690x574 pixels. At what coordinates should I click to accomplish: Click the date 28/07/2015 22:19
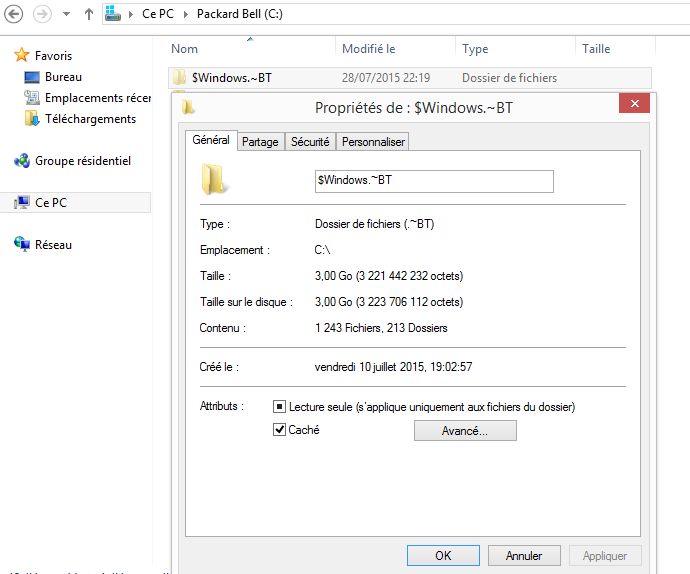pyautogui.click(x=385, y=78)
